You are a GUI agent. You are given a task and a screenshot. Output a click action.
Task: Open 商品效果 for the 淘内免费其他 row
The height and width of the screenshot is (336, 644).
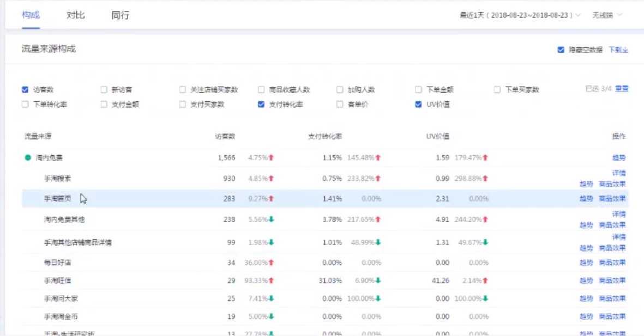click(x=612, y=225)
